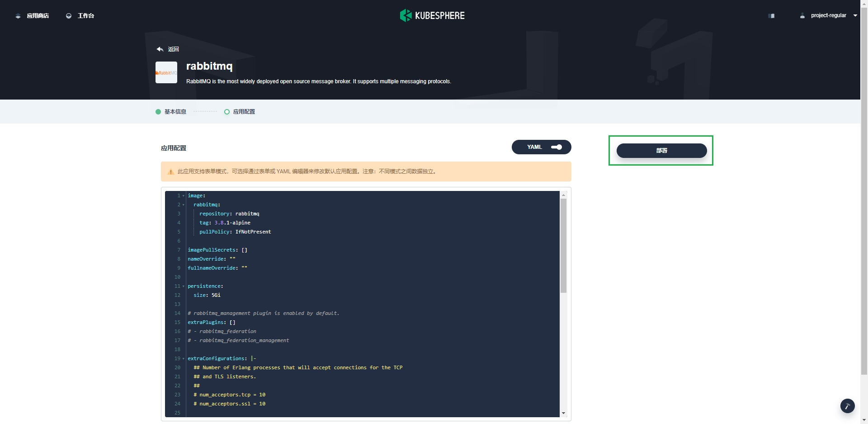Click the 'num_acceptors.tcp = 10' line

pyautogui.click(x=230, y=395)
